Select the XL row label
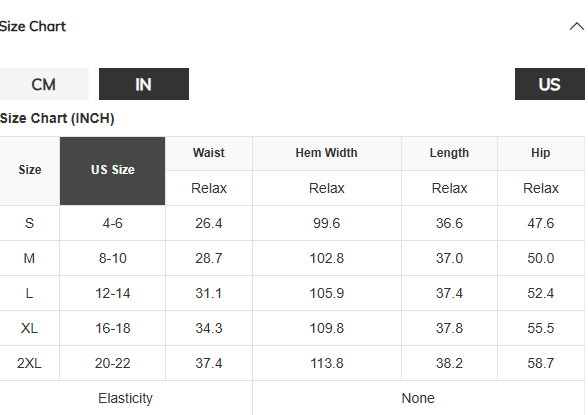Screen dimensions: 588x415 (29, 328)
